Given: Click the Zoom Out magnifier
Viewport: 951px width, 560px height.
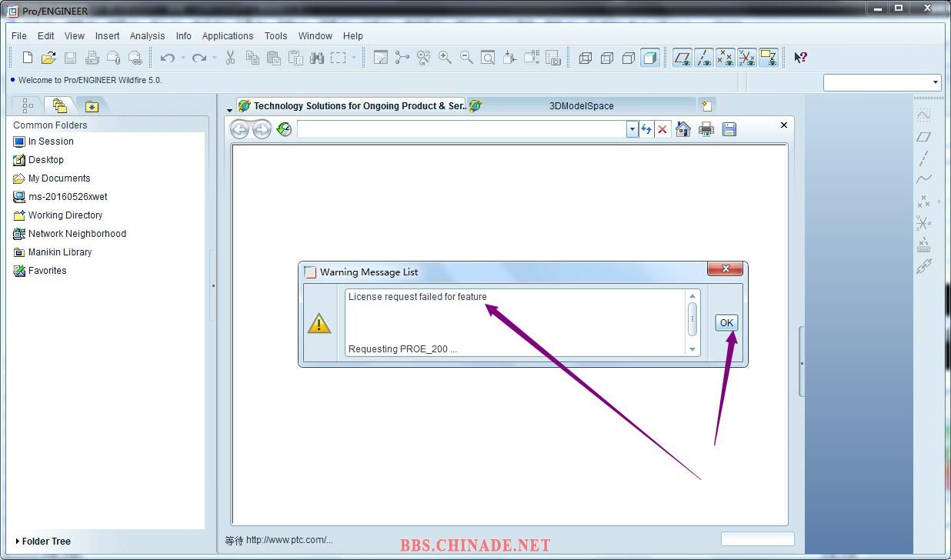Looking at the screenshot, I should (x=466, y=58).
